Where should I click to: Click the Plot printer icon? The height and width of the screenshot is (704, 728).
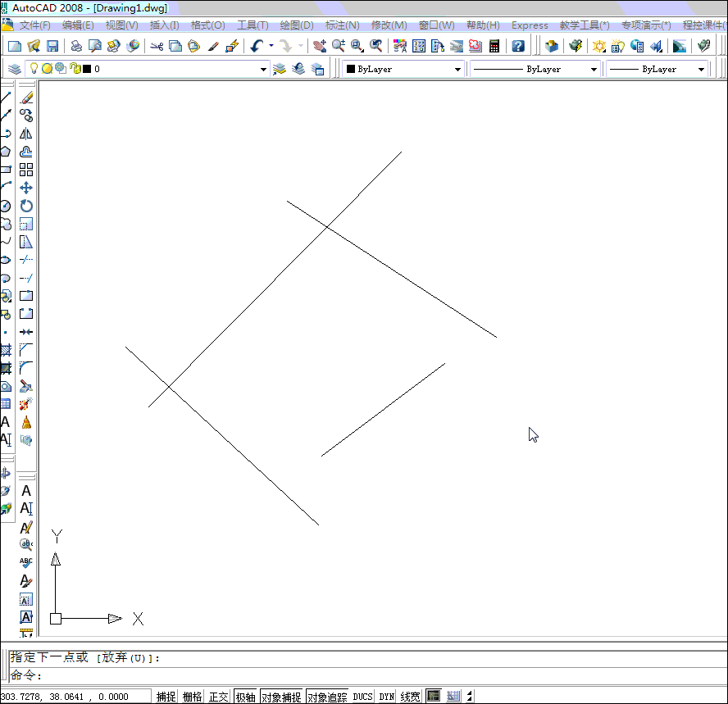coord(76,46)
